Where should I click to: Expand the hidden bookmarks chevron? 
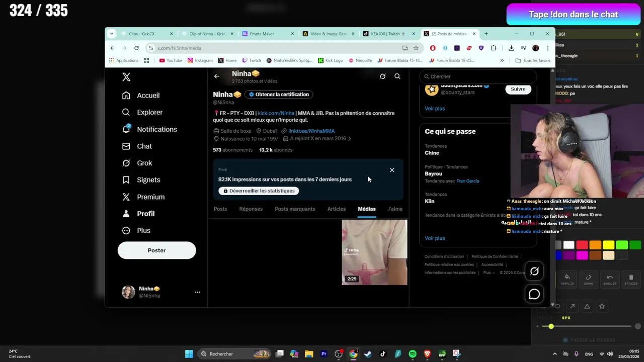point(502,60)
